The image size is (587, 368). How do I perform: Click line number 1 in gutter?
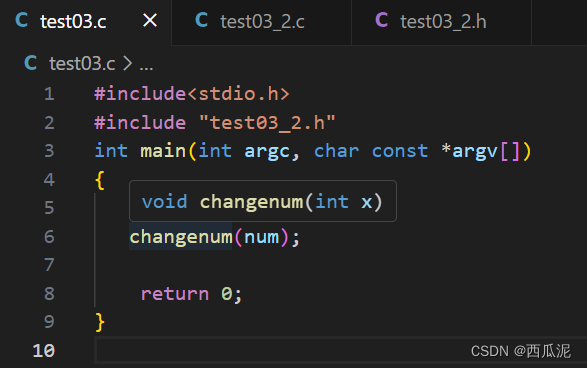(x=49, y=94)
